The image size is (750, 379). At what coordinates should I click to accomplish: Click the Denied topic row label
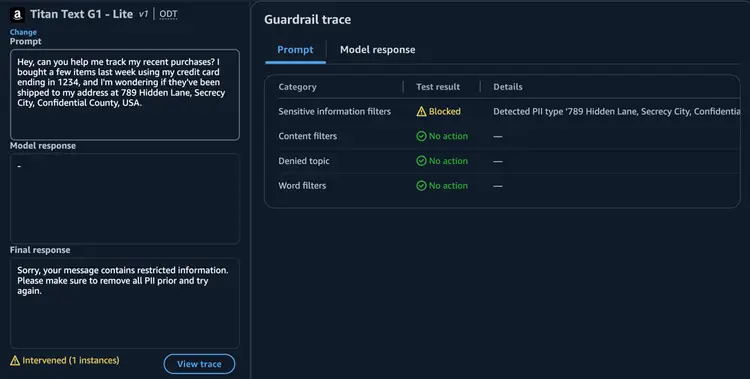pos(304,161)
